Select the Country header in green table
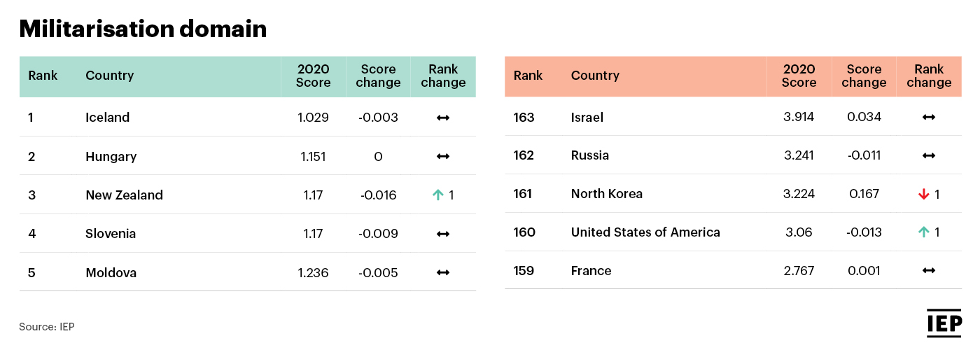 (109, 76)
